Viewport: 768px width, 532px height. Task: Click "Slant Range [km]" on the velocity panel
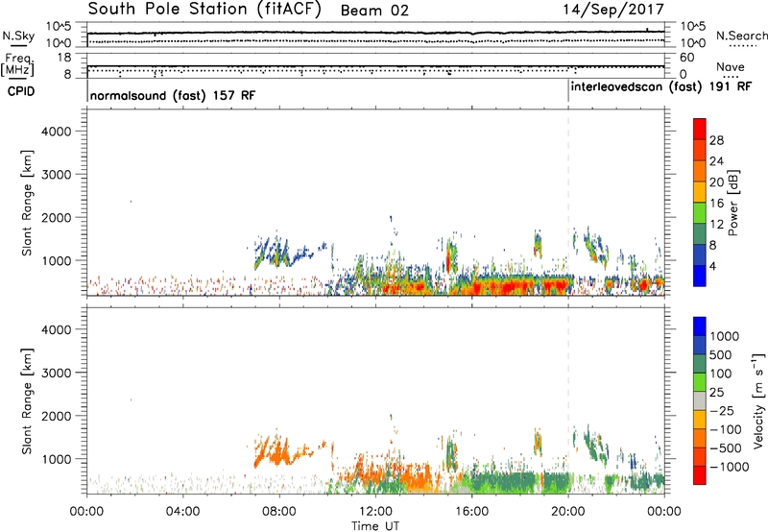(x=27, y=401)
